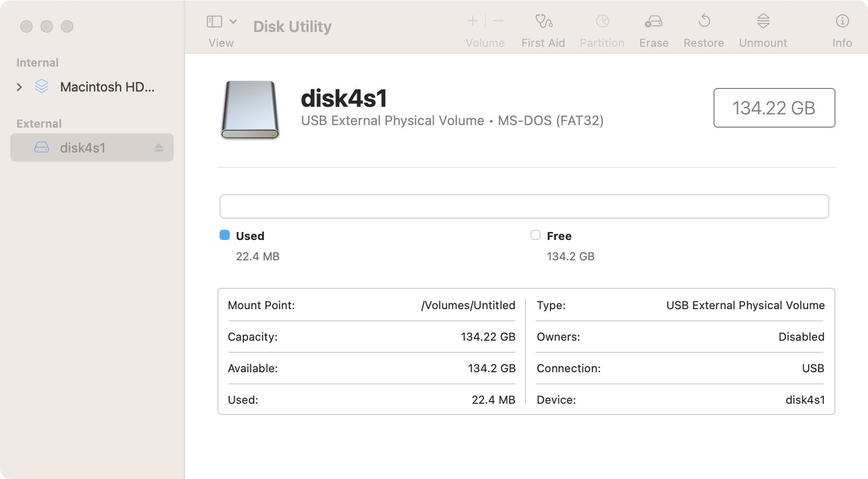Click the Erase label in the toolbar
868x479 pixels.
654,43
